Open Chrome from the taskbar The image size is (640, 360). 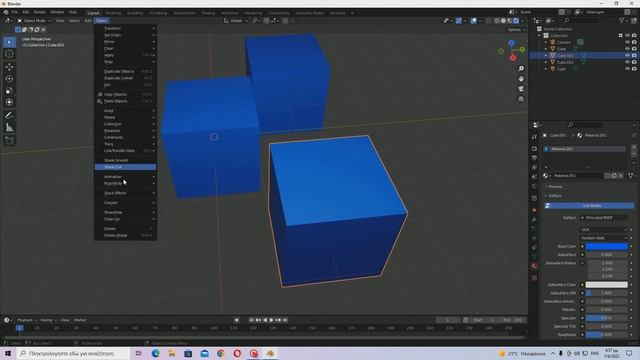click(x=221, y=353)
